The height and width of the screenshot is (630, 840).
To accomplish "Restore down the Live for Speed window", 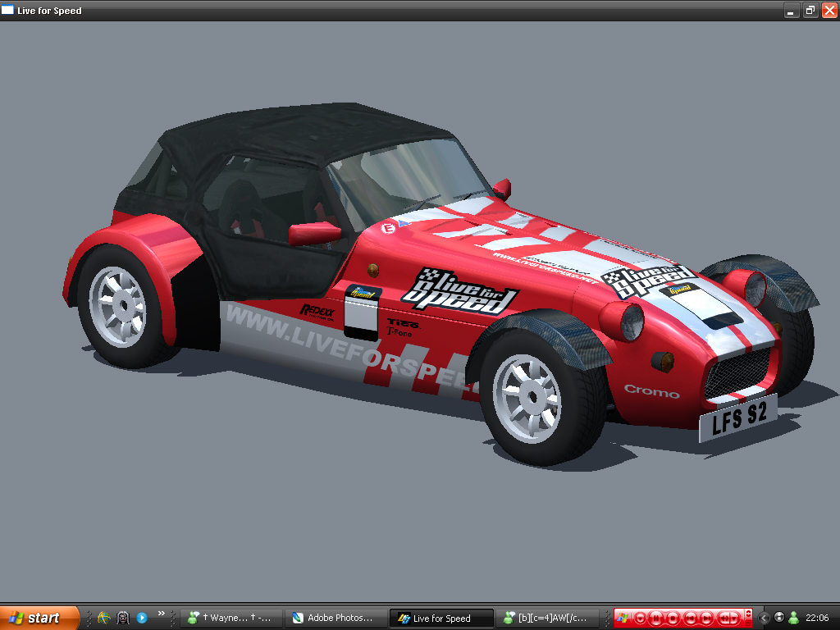I will point(810,10).
